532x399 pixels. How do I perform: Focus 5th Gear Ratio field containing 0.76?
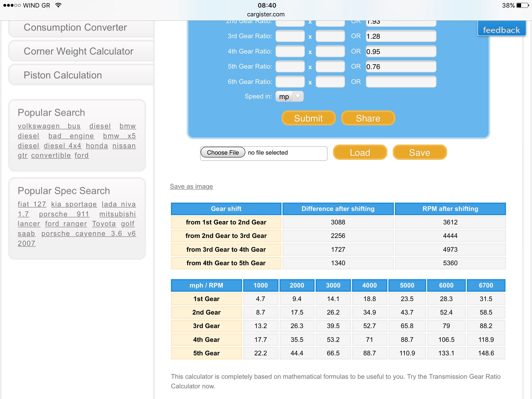[x=401, y=66]
